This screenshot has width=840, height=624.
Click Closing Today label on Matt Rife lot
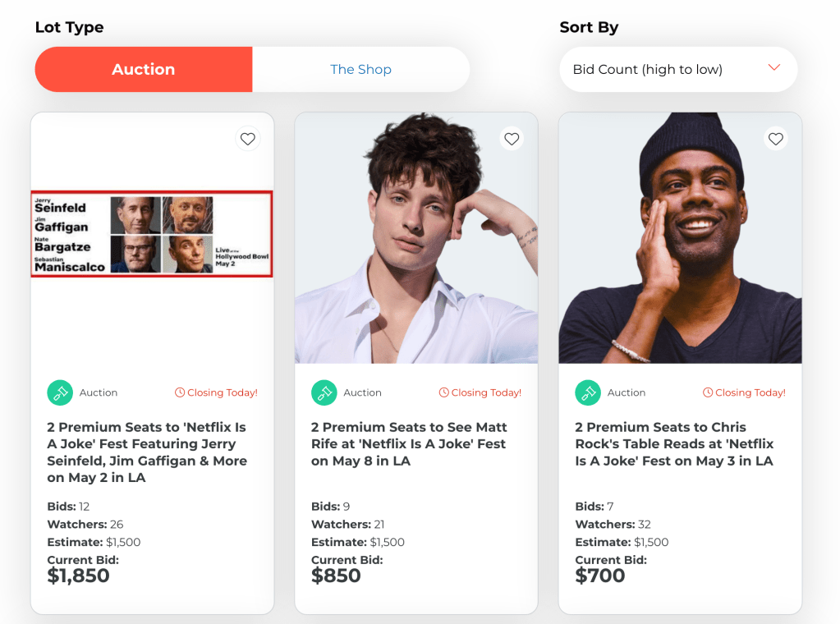pos(485,392)
